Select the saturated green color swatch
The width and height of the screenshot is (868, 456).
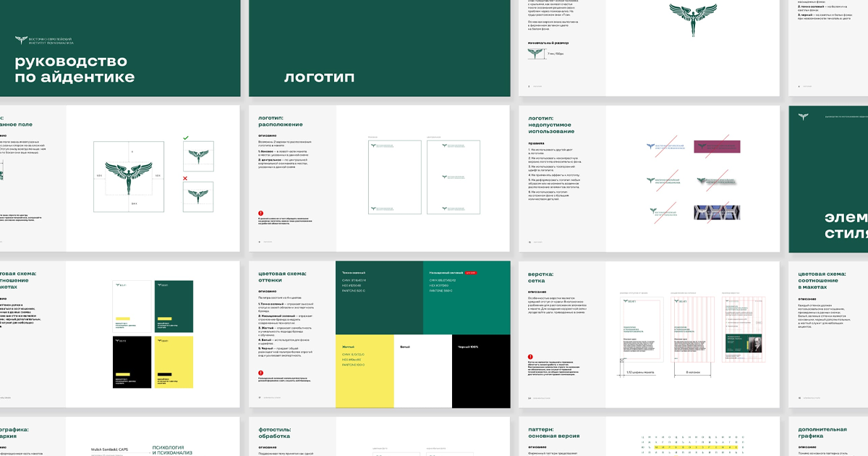pyautogui.click(x=467, y=298)
